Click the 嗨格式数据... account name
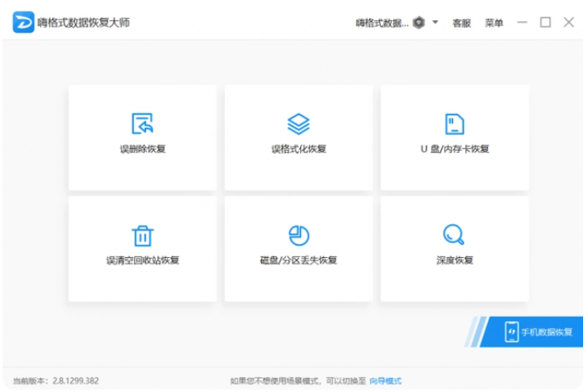584x392 pixels. 382,23
